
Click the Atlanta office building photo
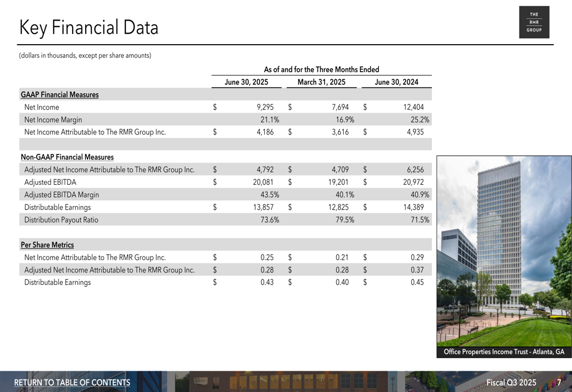504,251
